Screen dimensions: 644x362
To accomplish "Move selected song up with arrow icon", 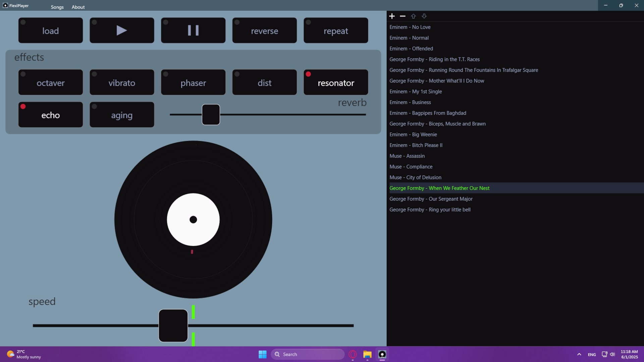I will click(413, 16).
